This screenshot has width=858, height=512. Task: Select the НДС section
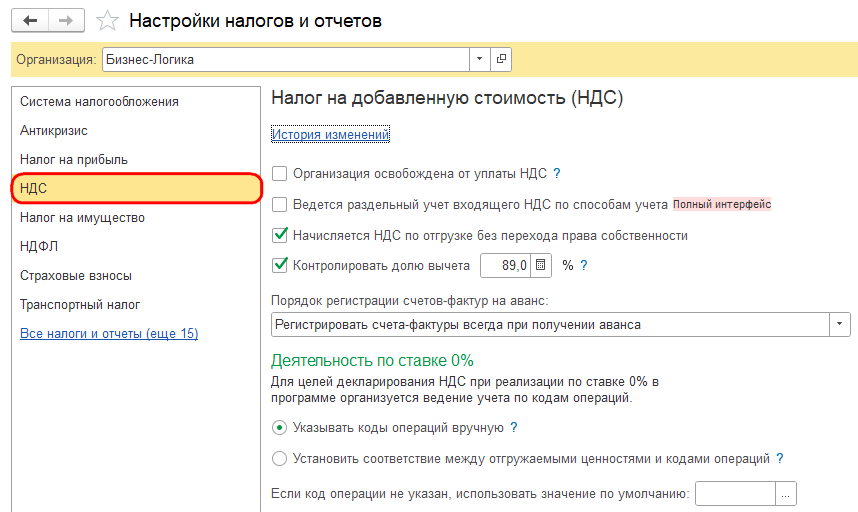point(136,188)
